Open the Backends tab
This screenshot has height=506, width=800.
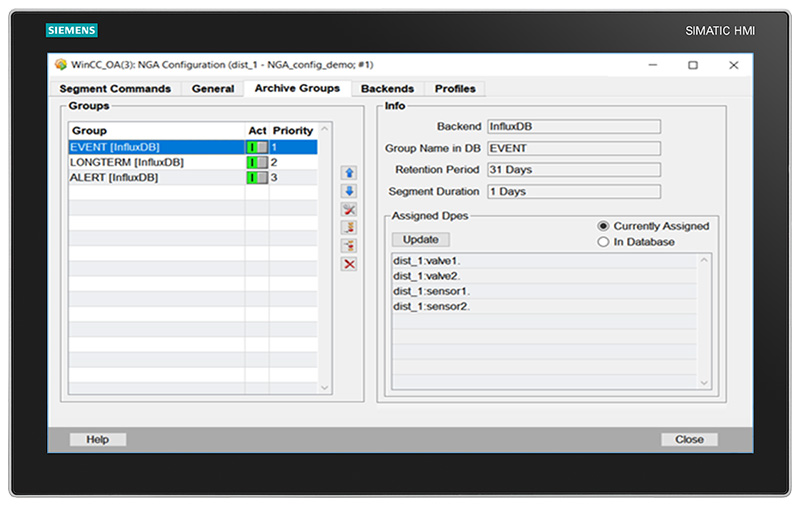point(387,89)
